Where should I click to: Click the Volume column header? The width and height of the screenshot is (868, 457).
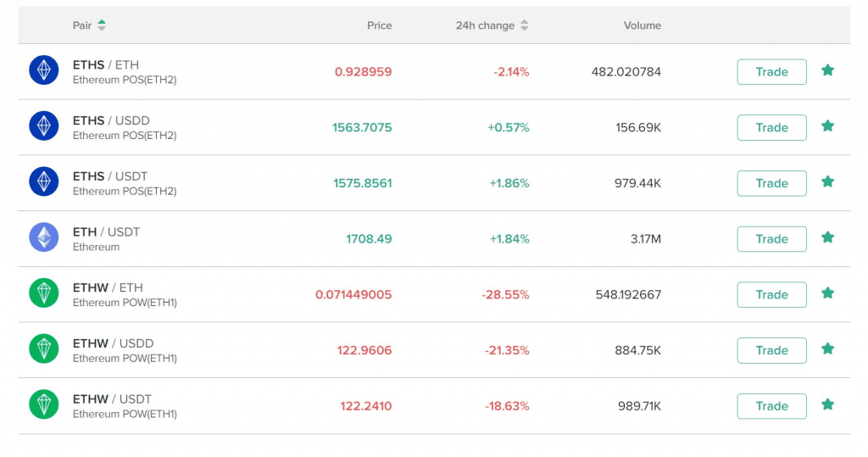tap(643, 25)
